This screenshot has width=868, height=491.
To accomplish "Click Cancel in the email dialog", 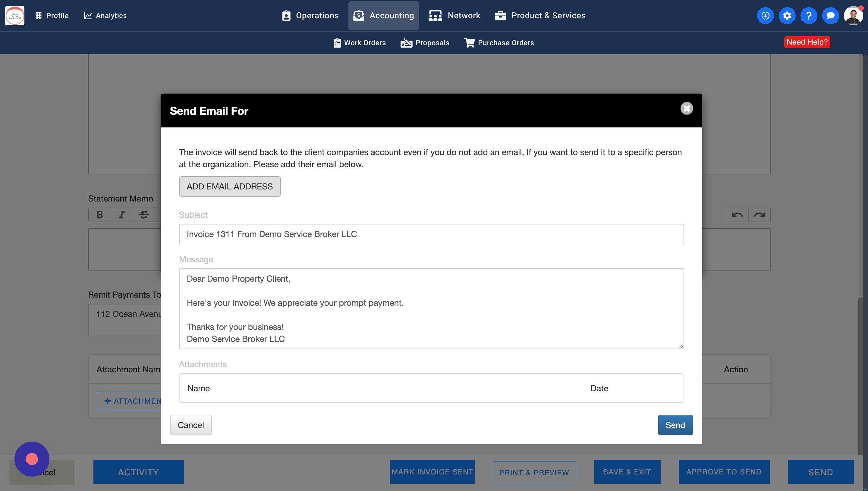I will pyautogui.click(x=190, y=425).
